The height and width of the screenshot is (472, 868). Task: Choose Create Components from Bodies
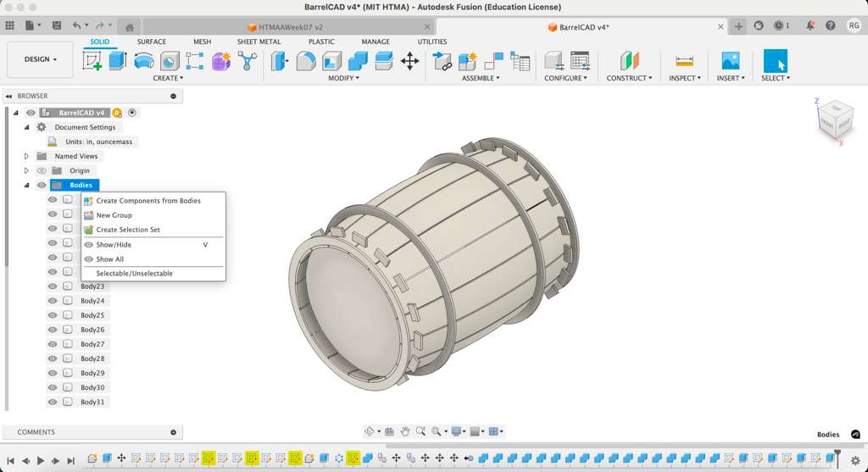(x=148, y=201)
